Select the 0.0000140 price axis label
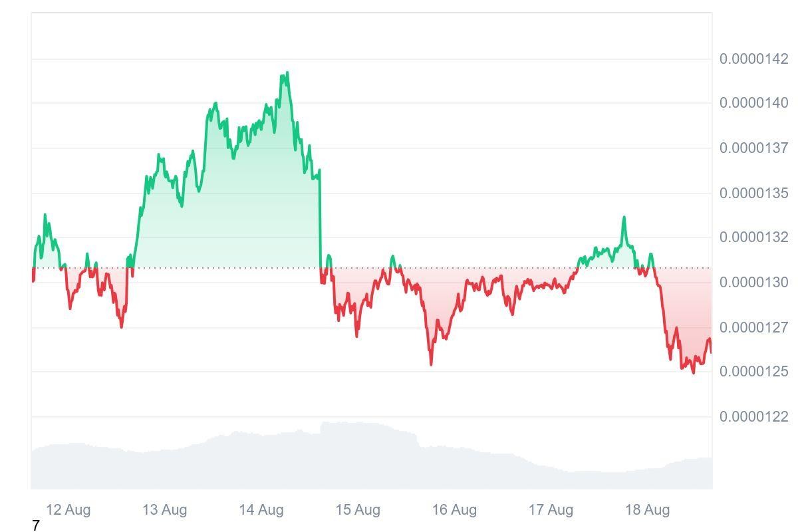 click(753, 103)
